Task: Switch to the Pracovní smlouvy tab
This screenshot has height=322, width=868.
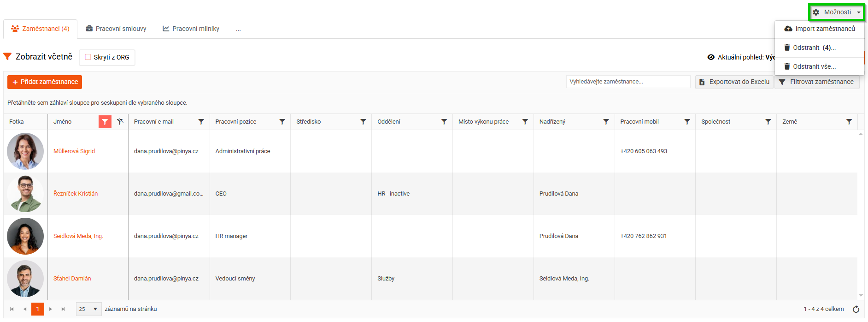Action: (116, 29)
